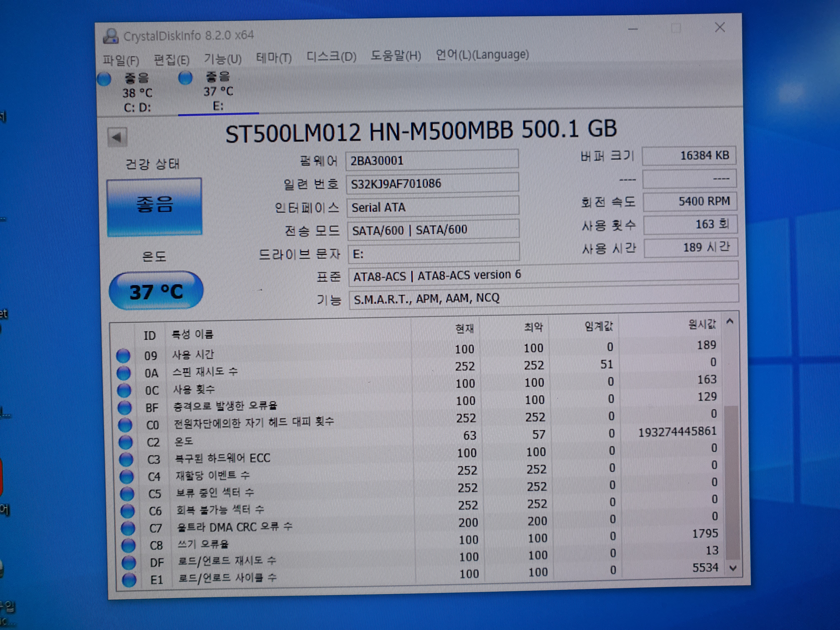This screenshot has width=840, height=630.
Task: Select the 충격으로 발생한 오류율 row
Action: click(x=419, y=404)
